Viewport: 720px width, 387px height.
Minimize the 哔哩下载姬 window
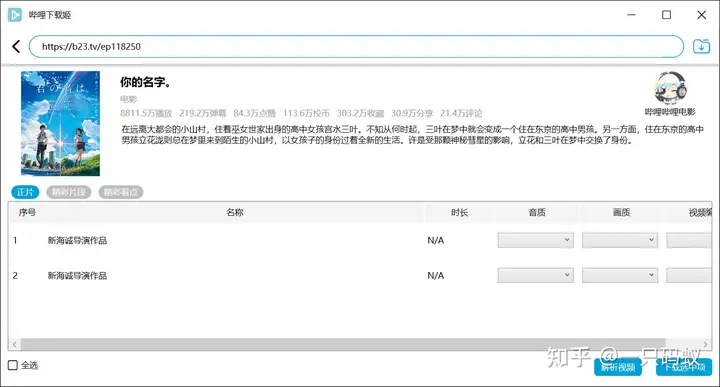[631, 15]
